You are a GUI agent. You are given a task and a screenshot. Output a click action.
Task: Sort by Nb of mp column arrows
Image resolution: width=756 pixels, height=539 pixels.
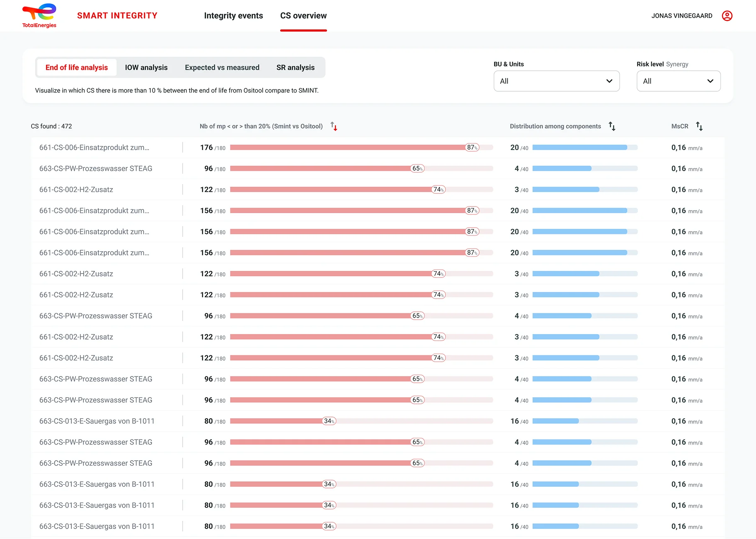coord(334,126)
